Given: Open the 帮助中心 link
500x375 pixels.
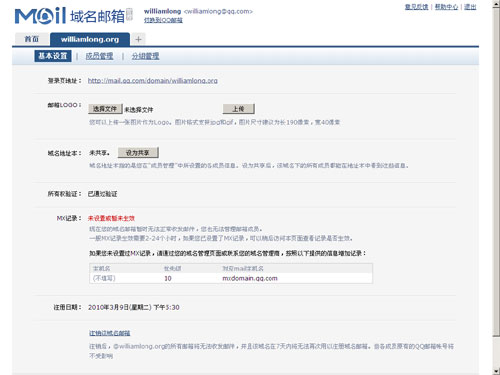Looking at the screenshot, I should coord(446,7).
